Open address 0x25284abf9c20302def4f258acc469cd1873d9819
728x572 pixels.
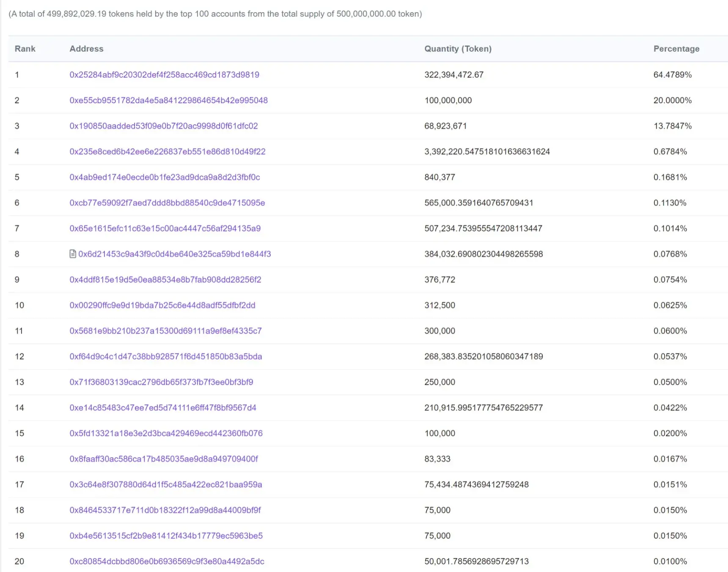165,74
